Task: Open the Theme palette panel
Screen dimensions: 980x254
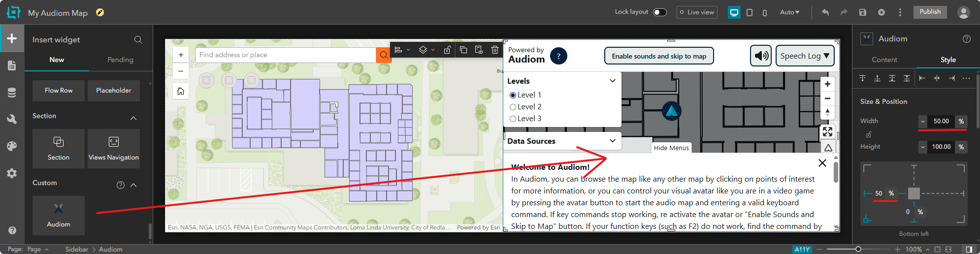Action: (12, 146)
